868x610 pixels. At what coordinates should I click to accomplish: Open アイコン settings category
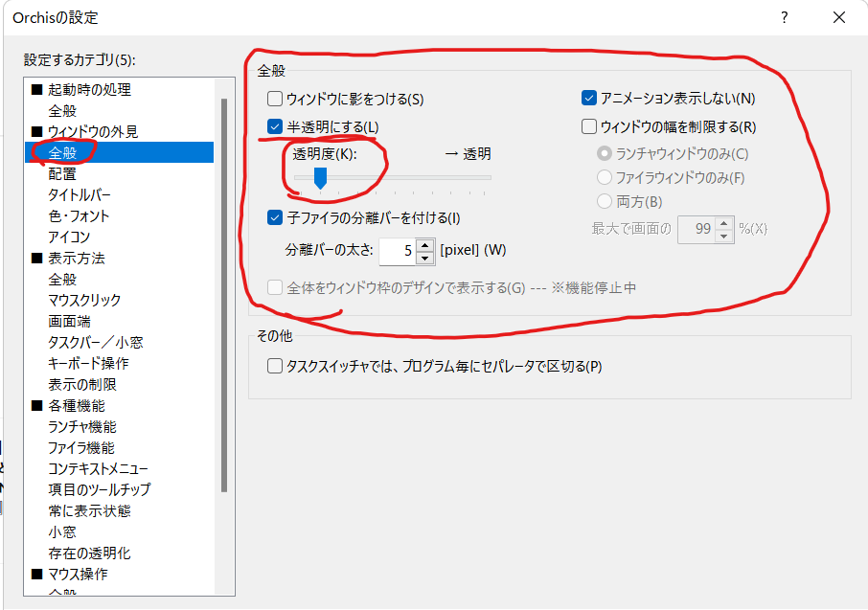pos(69,237)
